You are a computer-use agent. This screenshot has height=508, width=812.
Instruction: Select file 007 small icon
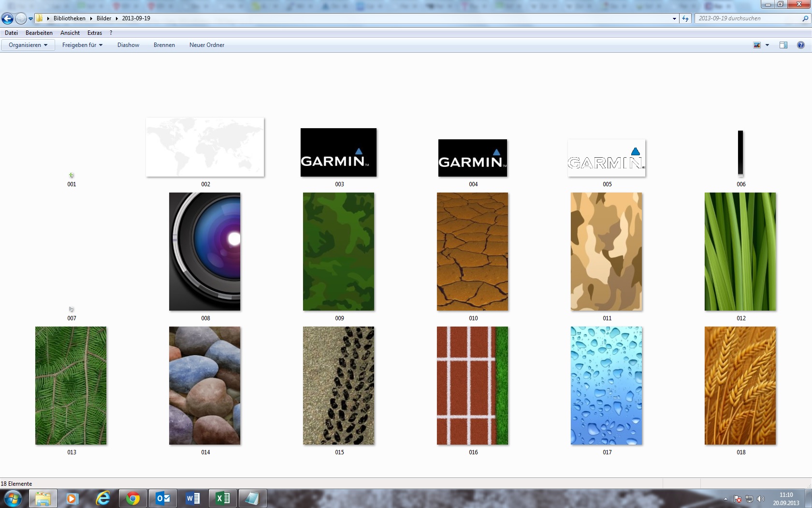coord(72,309)
